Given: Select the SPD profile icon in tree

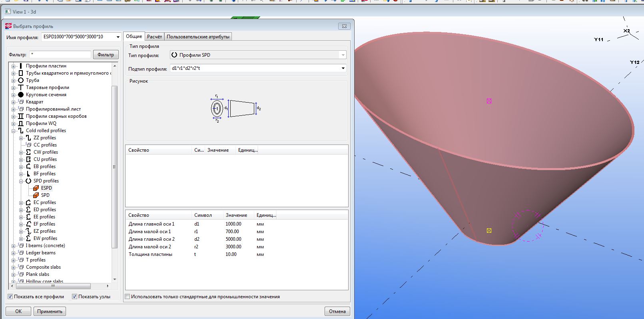Looking at the screenshot, I should [36, 195].
